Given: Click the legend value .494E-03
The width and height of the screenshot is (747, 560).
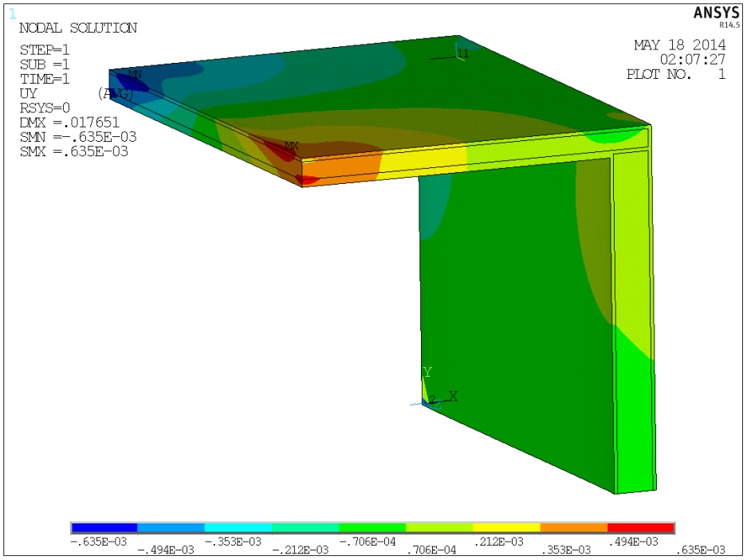Looking at the screenshot, I should (633, 542).
